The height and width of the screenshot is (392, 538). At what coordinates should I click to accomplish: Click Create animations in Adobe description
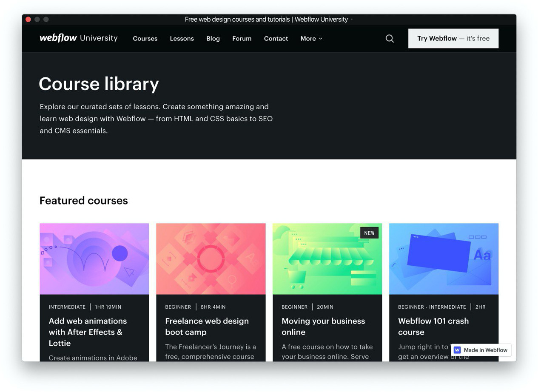pos(93,358)
